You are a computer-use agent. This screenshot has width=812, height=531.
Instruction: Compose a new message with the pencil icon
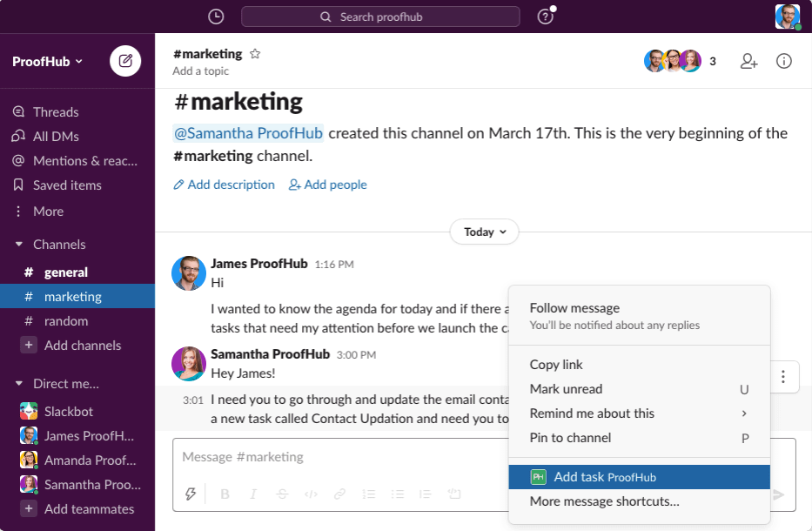click(124, 61)
